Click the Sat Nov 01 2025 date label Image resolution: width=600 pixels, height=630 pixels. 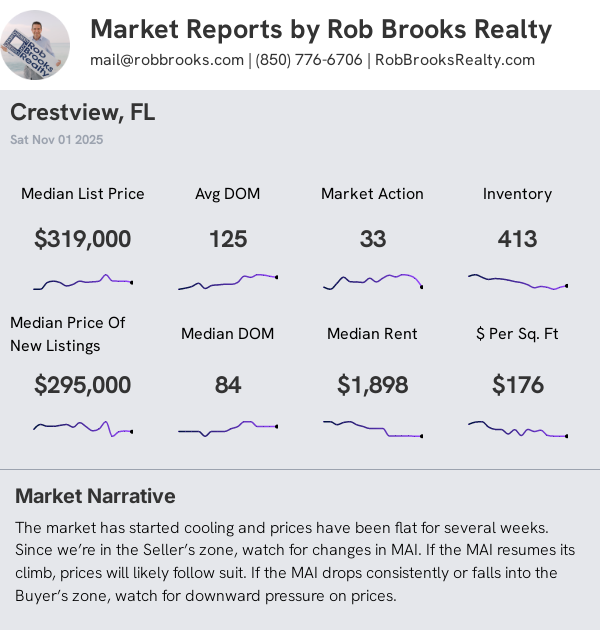pos(57,139)
